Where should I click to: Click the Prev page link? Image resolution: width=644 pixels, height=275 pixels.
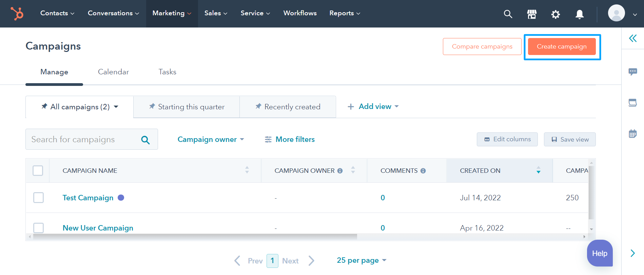click(x=255, y=261)
